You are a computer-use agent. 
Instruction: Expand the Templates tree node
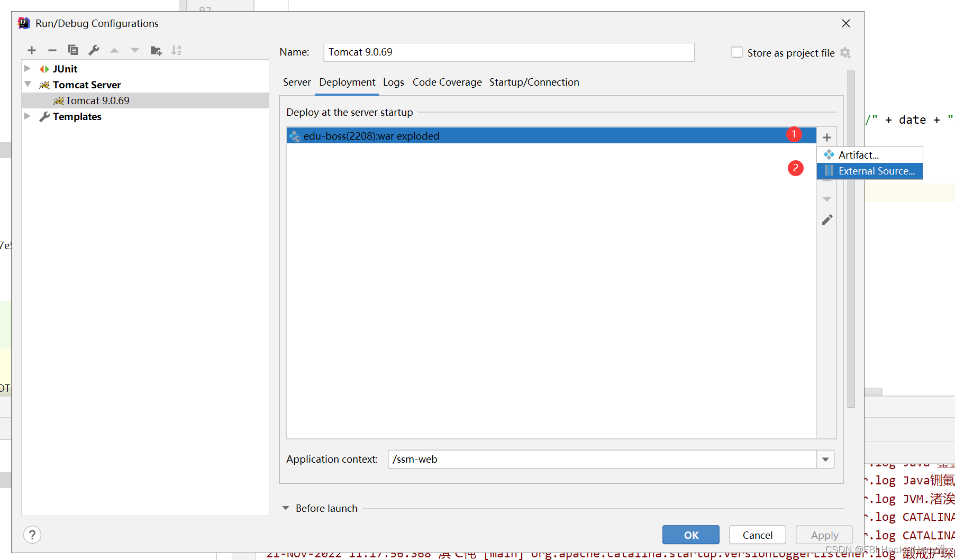(28, 116)
